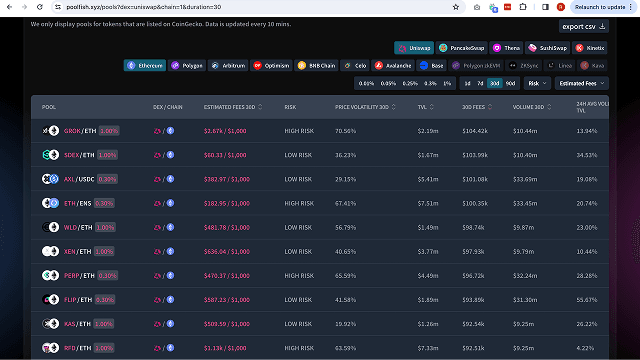
Task: Open the AXL/USDC pool link
Action: 79,179
